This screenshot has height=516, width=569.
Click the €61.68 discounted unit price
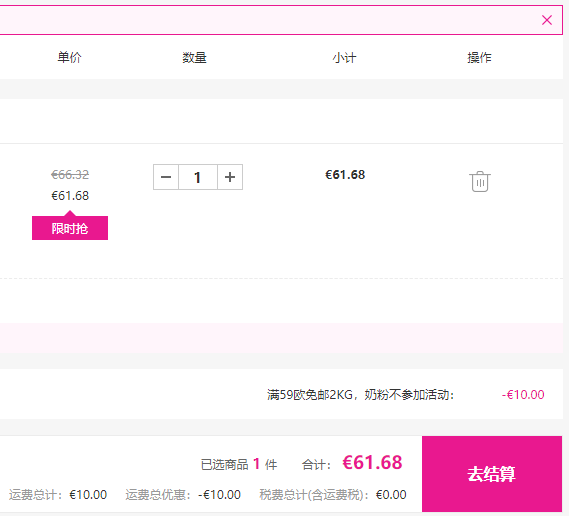tap(70, 196)
